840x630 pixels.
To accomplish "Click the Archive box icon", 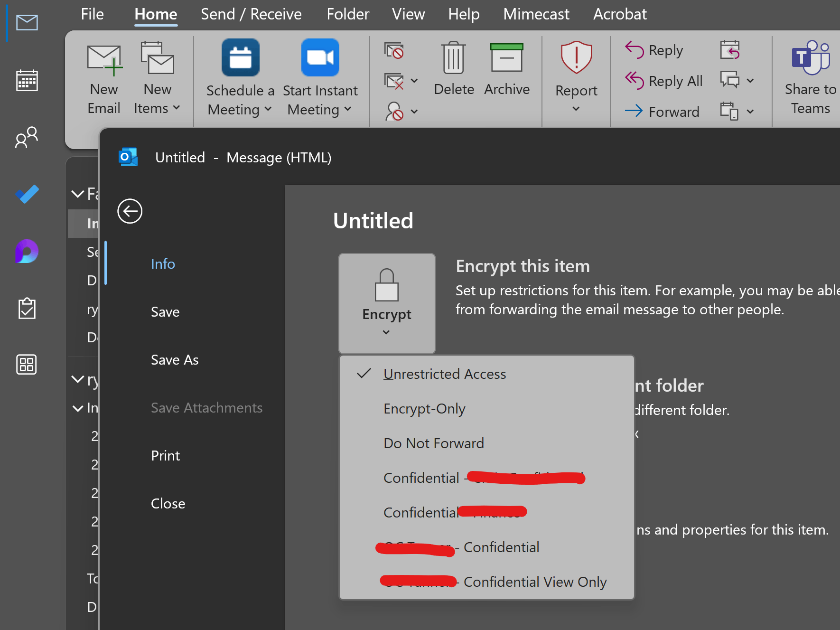I will pyautogui.click(x=506, y=58).
